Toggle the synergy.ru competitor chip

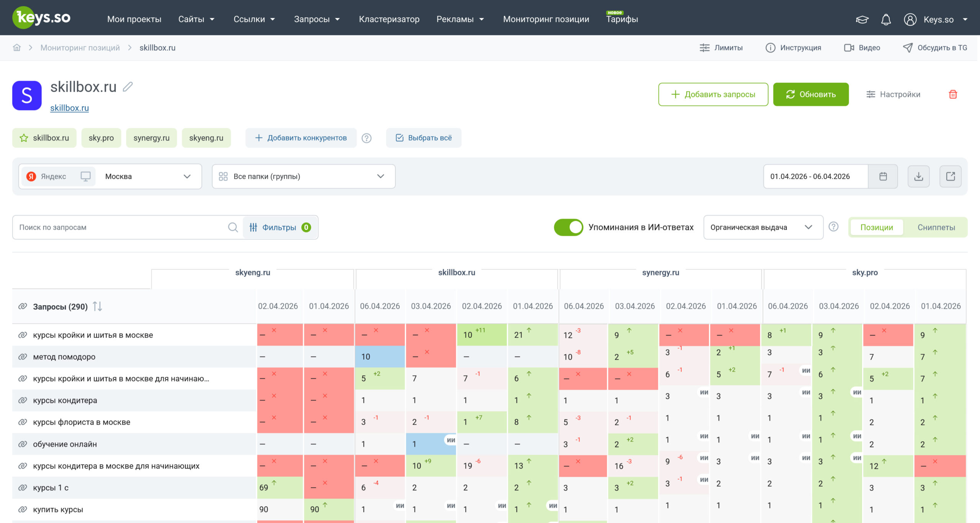pos(152,138)
